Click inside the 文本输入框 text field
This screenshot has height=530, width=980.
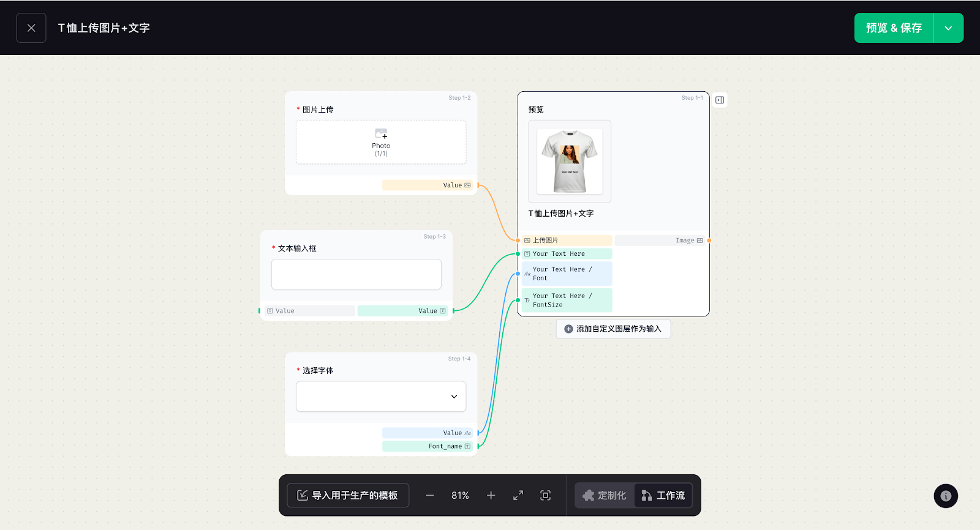356,274
